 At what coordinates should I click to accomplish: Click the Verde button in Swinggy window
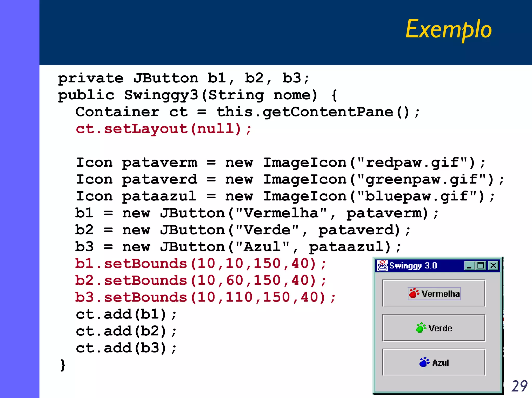(434, 328)
